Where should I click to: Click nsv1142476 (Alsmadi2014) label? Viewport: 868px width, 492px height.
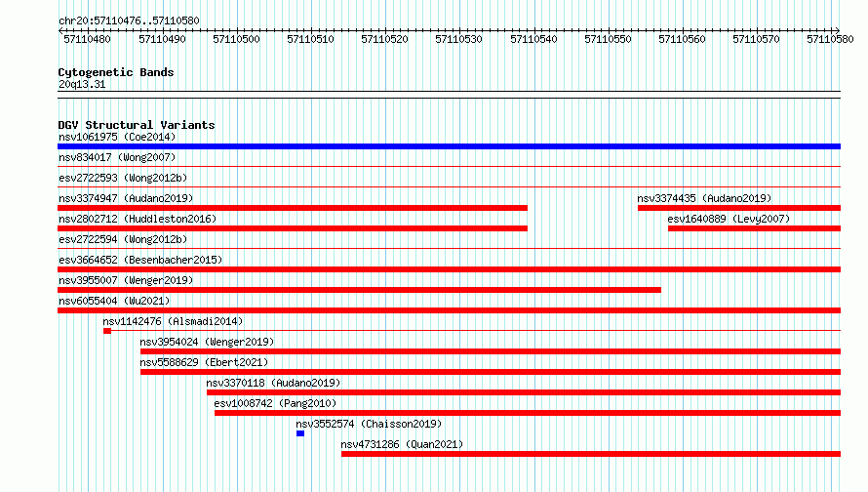[173, 321]
